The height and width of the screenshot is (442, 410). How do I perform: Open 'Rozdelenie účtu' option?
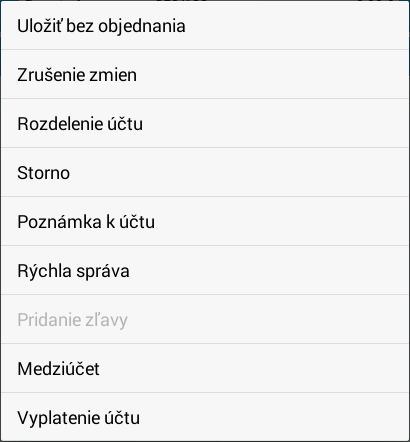tap(205, 123)
